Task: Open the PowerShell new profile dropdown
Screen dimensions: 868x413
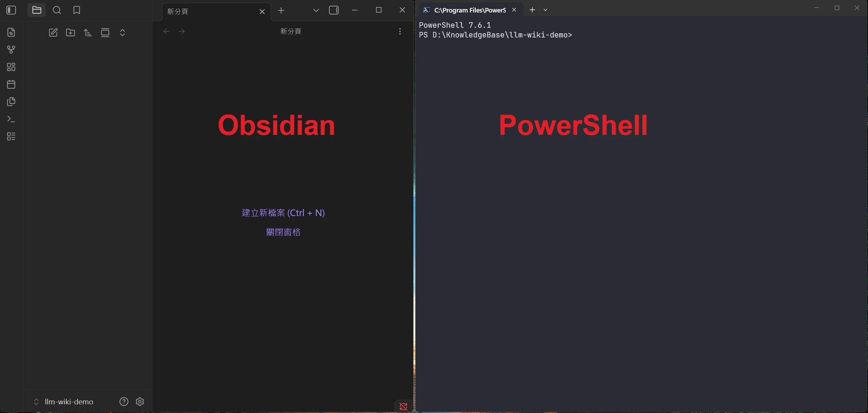Action: point(545,10)
